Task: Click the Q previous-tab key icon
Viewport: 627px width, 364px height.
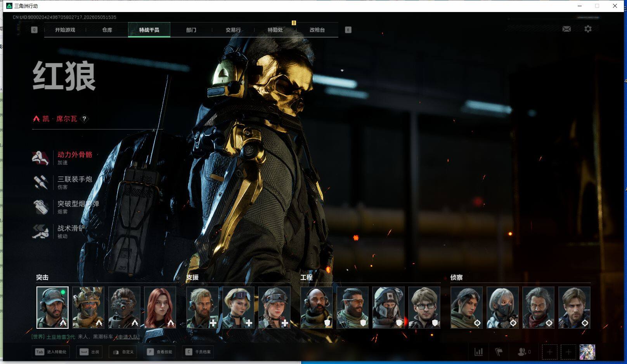Action: (35, 30)
